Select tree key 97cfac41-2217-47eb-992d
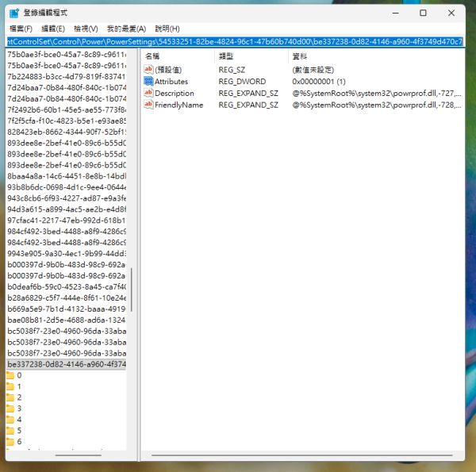476x472 pixels. [x=67, y=221]
